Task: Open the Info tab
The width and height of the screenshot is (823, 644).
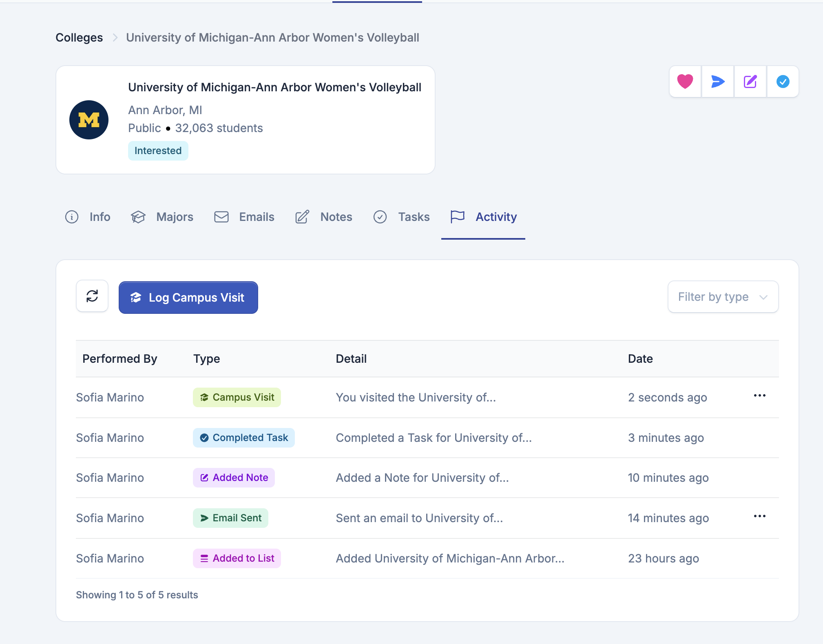Action: click(x=88, y=217)
